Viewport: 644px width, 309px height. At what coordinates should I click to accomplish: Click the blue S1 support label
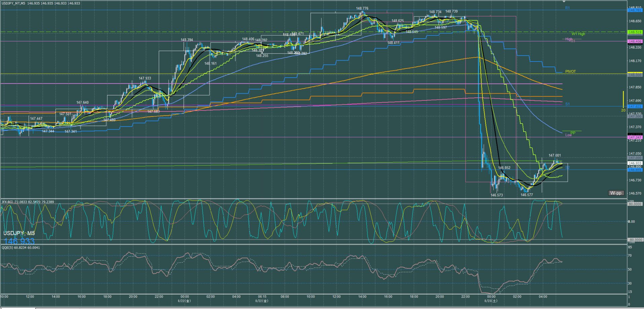[x=567, y=104]
